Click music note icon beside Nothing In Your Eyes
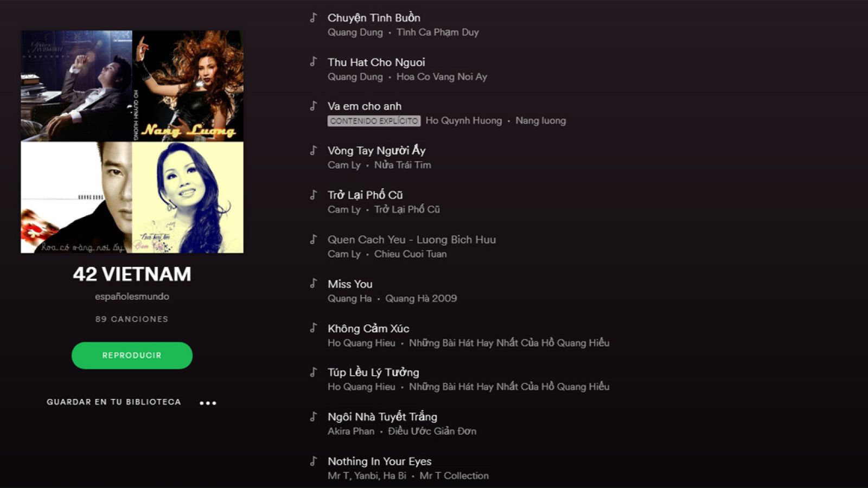This screenshot has width=868, height=488. point(314,461)
